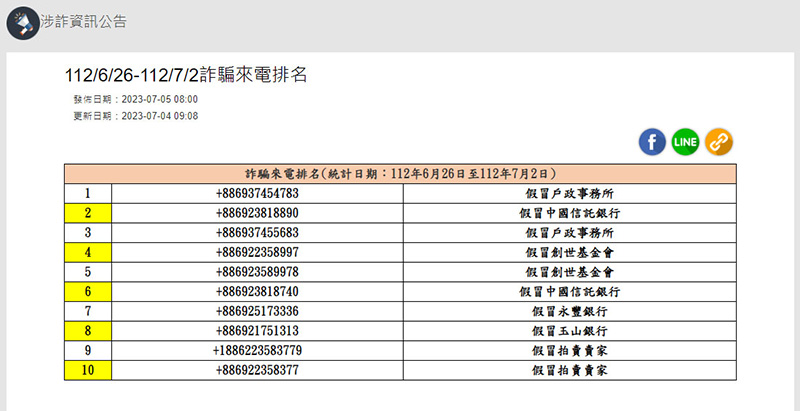Click the first 假冒戶政事務所 cell

pyautogui.click(x=569, y=193)
